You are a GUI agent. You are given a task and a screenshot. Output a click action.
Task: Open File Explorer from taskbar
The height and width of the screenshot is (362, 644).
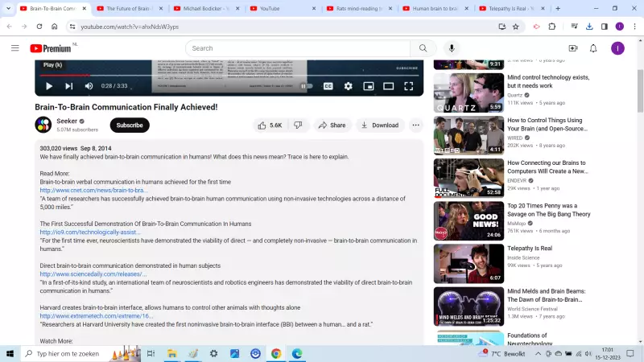171,354
